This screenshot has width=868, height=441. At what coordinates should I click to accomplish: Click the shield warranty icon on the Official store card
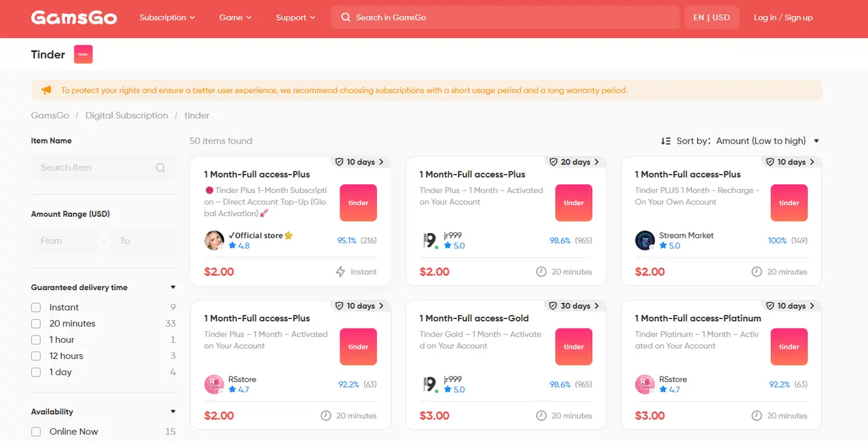click(339, 162)
